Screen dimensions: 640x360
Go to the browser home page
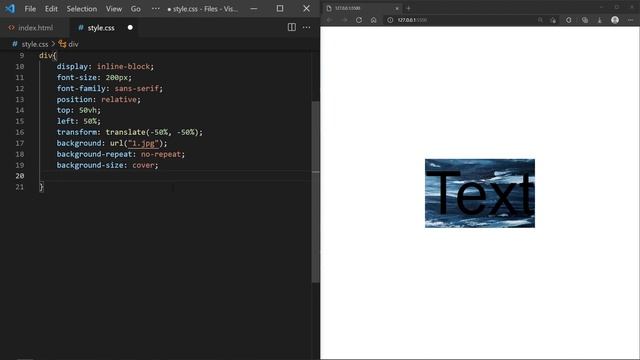(x=373, y=20)
